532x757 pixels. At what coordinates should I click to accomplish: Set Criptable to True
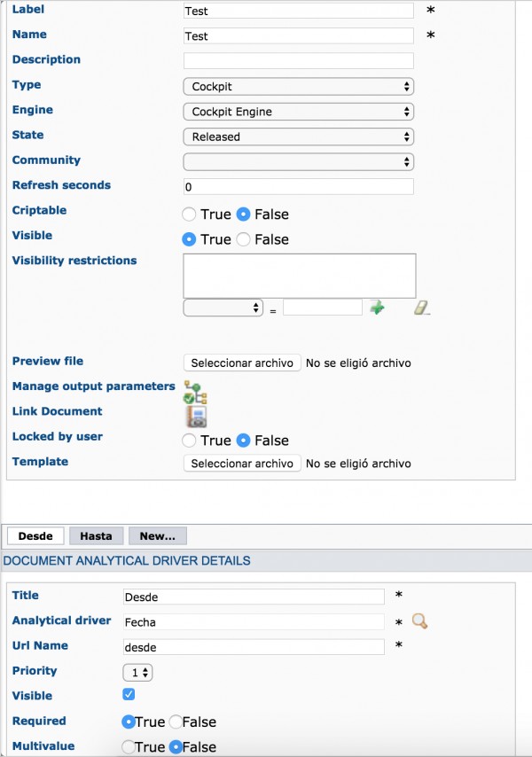coord(189,215)
